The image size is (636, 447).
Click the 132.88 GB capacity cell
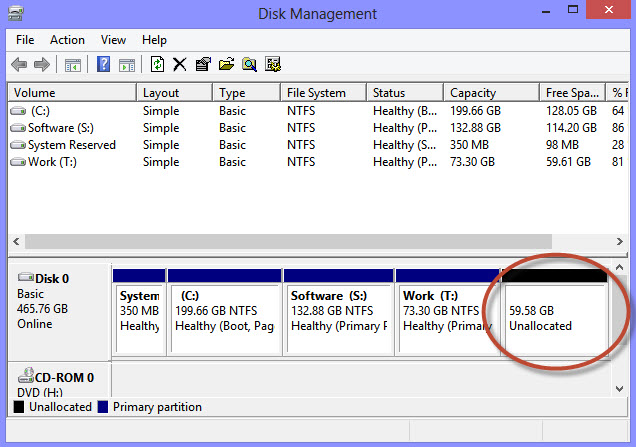pos(475,128)
